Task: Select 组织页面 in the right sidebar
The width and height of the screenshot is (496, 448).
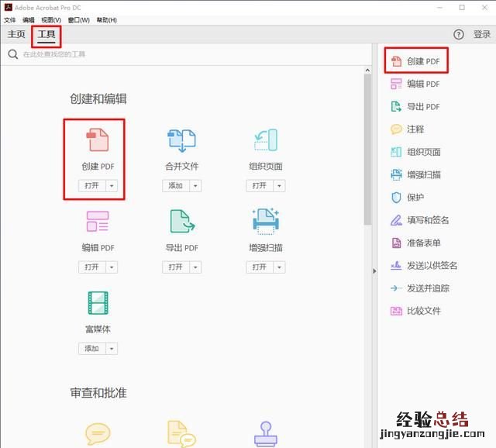Action: (415, 152)
